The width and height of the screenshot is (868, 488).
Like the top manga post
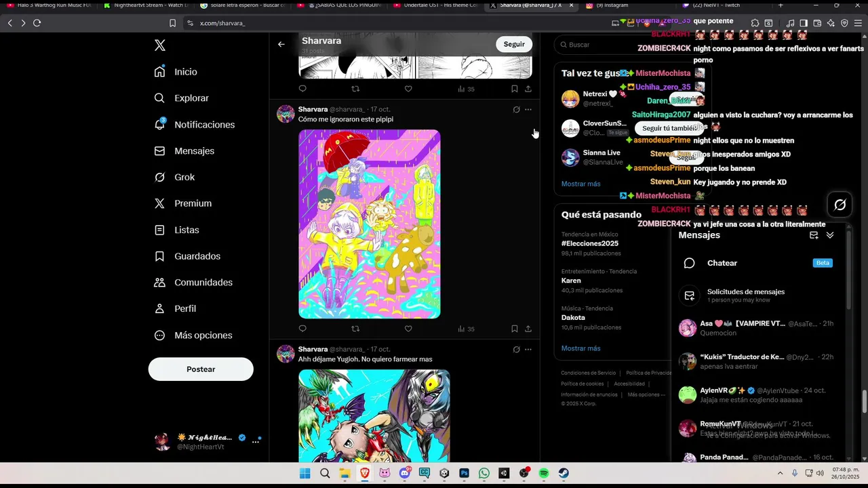(x=408, y=89)
